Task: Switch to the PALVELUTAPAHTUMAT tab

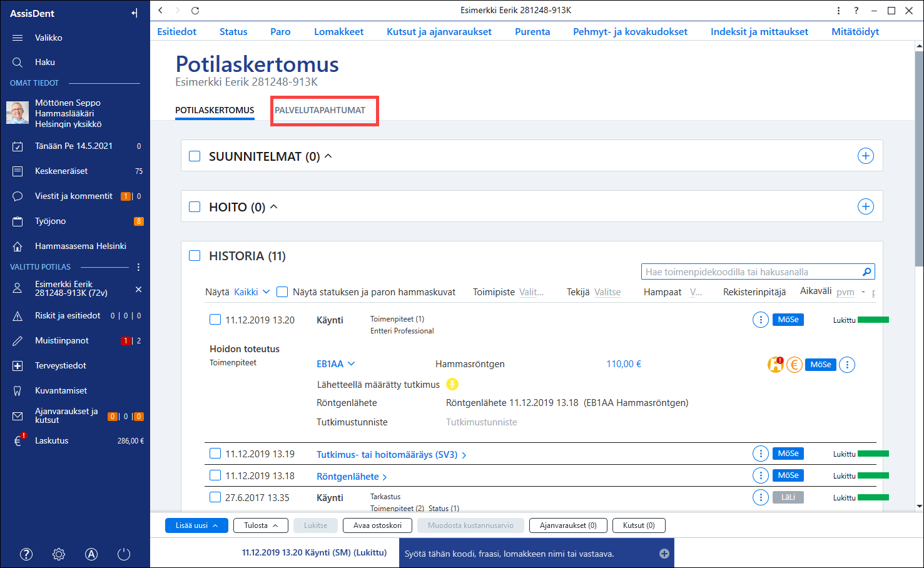Action: (x=320, y=110)
